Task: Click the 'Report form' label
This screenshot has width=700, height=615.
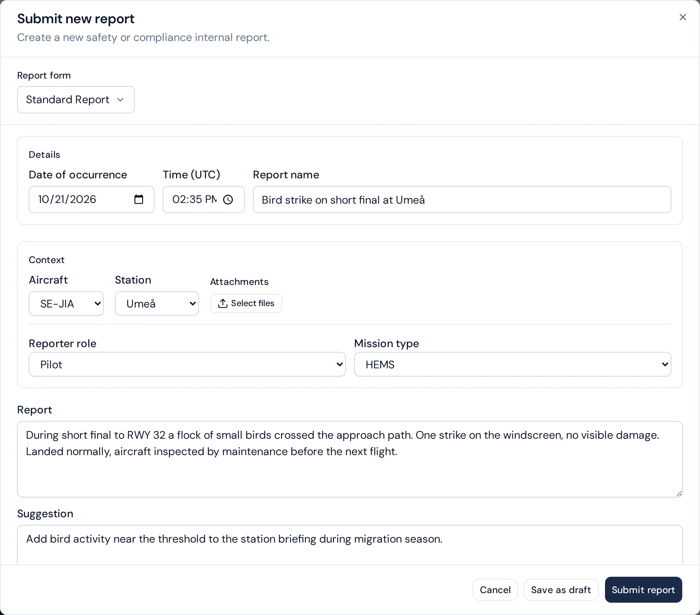Action: click(44, 75)
